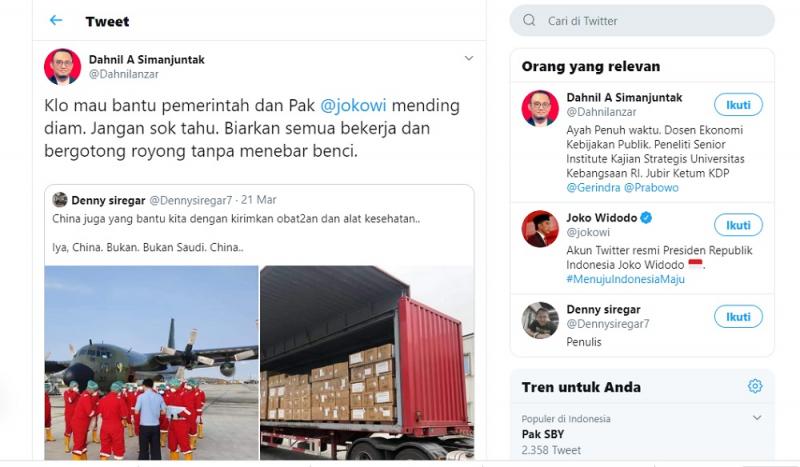Screen dimensions: 800x467
Task: Open Denny siregar's small avatar in quoted tweet
Action: pos(60,200)
